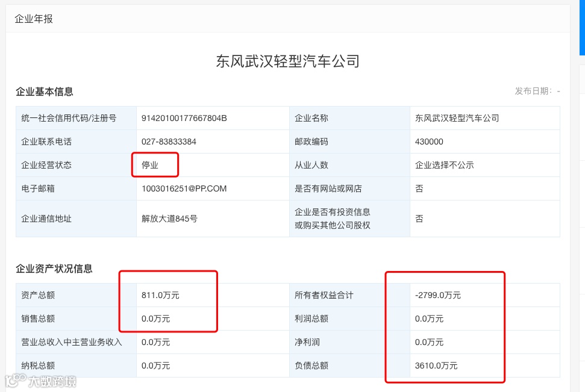585x392 pixels.
Task: Select the value -2799.0万元
Action: click(x=438, y=296)
